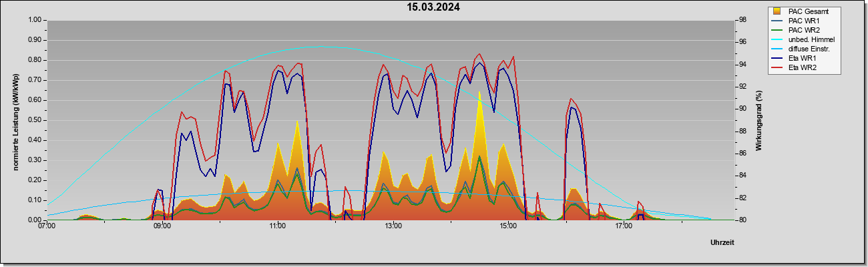868x267 pixels.
Task: Click the PAC Gesamt legend swatch
Action: [x=777, y=11]
